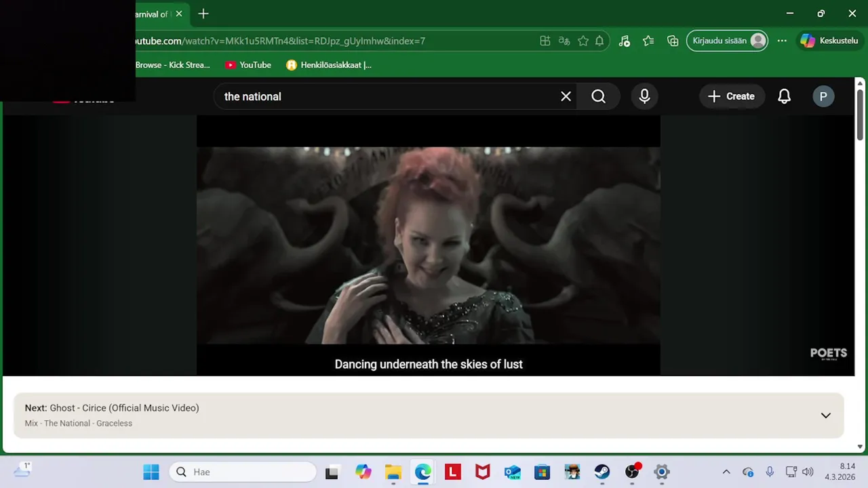Open Task View from the taskbar
The image size is (868, 488).
332,472
